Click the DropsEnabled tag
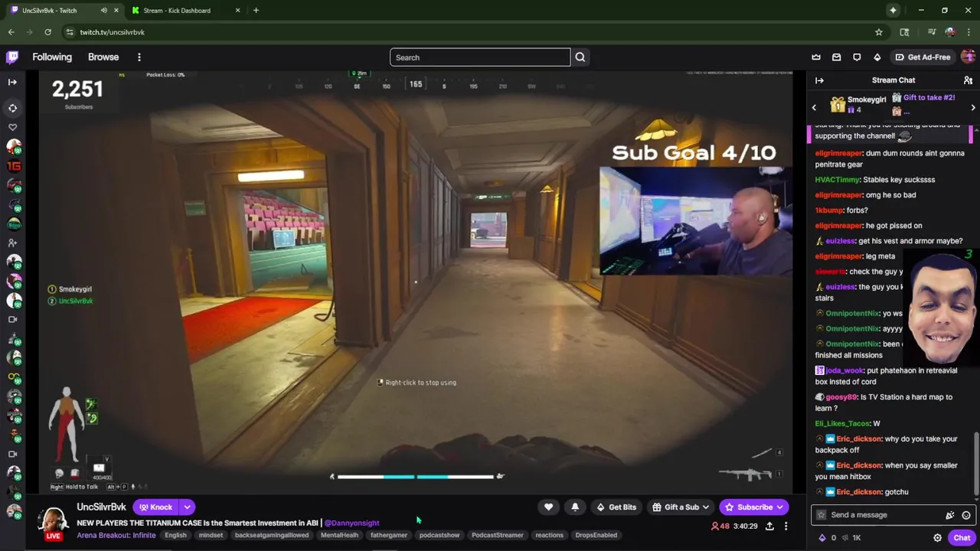Image resolution: width=980 pixels, height=551 pixels. [596, 536]
